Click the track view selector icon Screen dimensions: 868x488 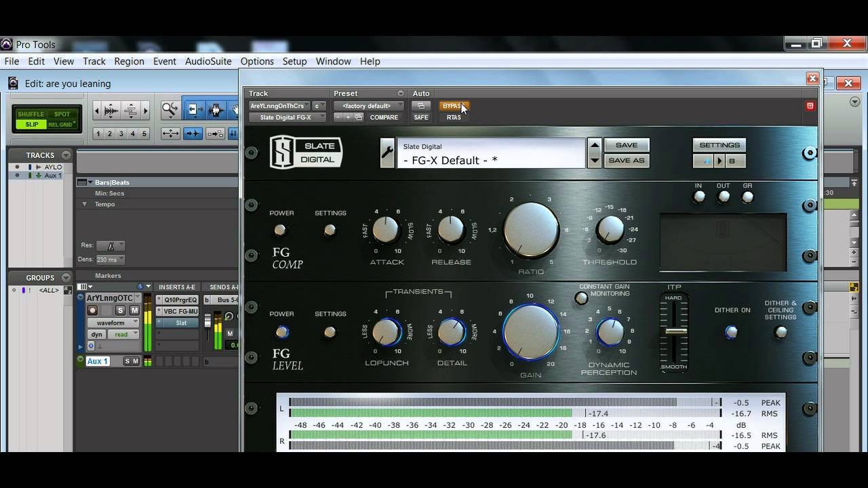[x=83, y=287]
